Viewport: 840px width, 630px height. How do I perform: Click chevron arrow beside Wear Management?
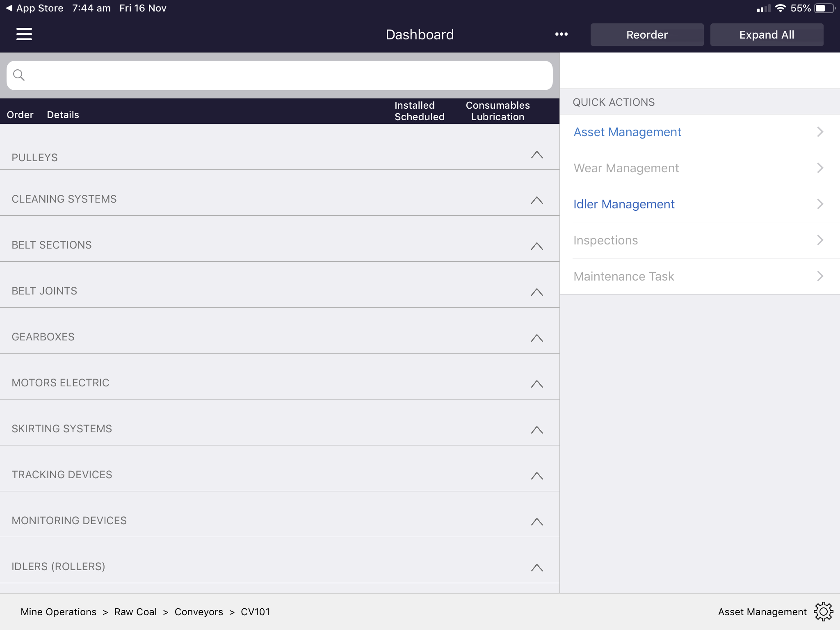(820, 168)
